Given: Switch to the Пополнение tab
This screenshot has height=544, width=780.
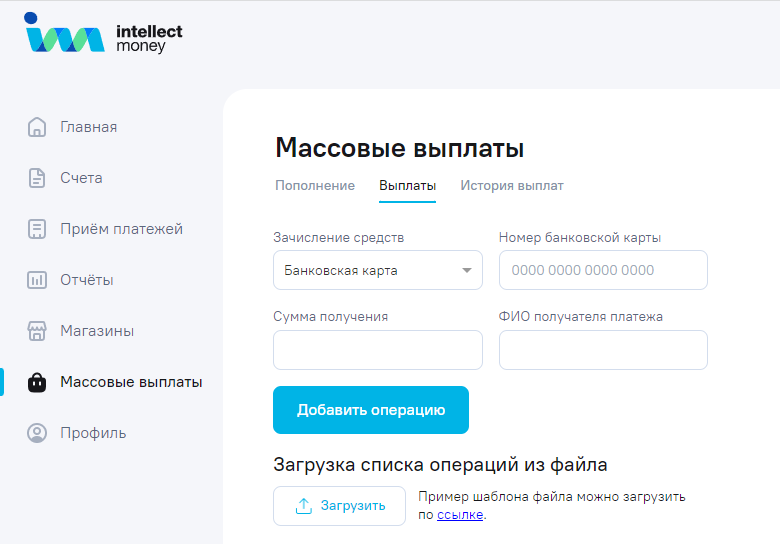Looking at the screenshot, I should (x=315, y=186).
